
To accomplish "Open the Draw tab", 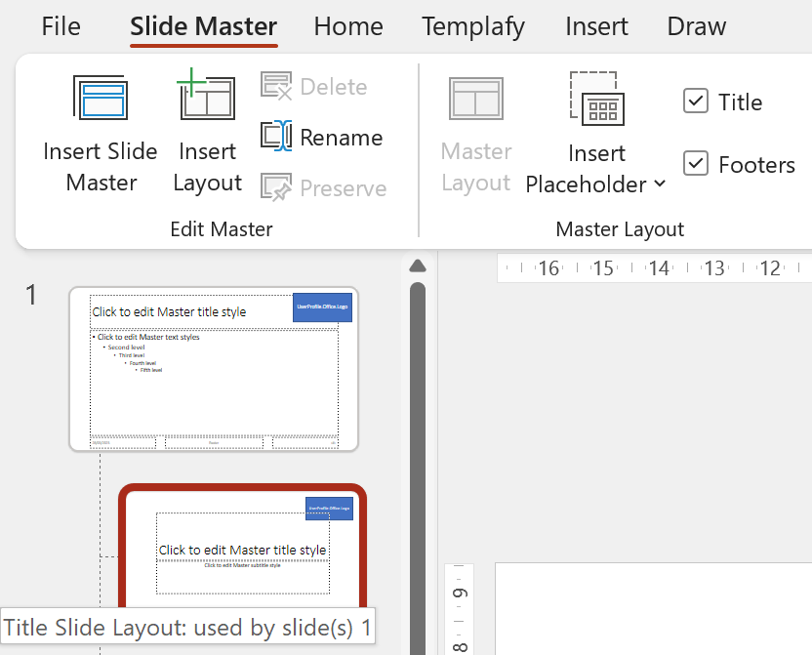I will (x=696, y=26).
